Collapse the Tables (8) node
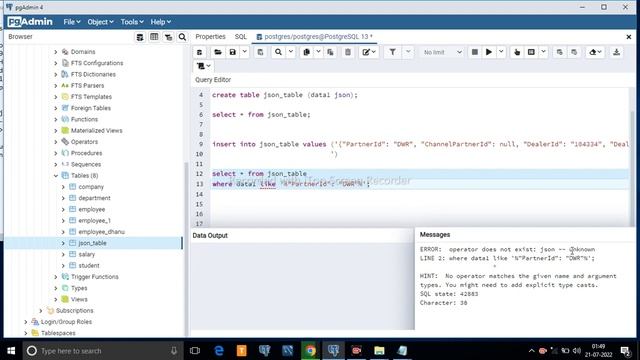This screenshot has height=360, width=640. pos(56,176)
